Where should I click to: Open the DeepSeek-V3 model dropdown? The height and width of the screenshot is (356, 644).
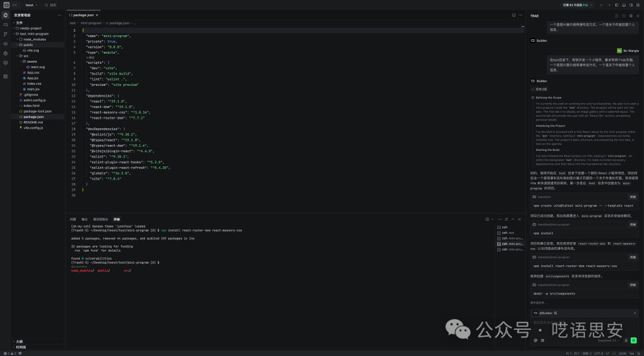click(x=609, y=340)
